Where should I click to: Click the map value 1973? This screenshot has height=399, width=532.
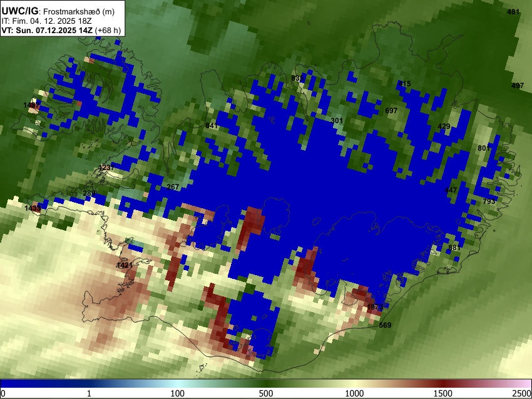(x=375, y=307)
